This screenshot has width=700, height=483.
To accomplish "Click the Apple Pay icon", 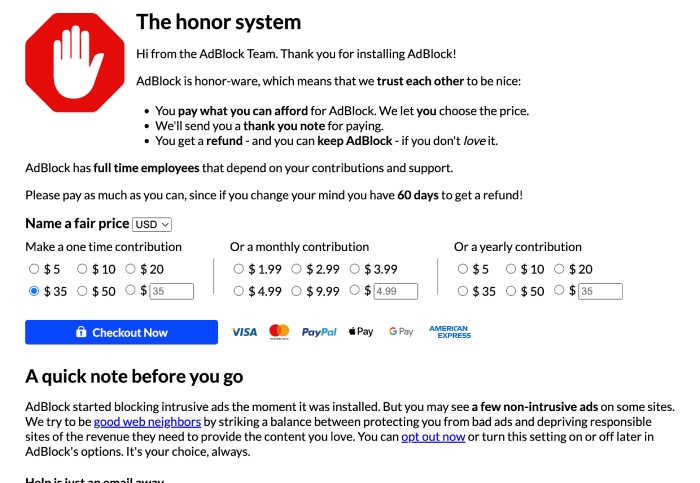I will pos(361,332).
